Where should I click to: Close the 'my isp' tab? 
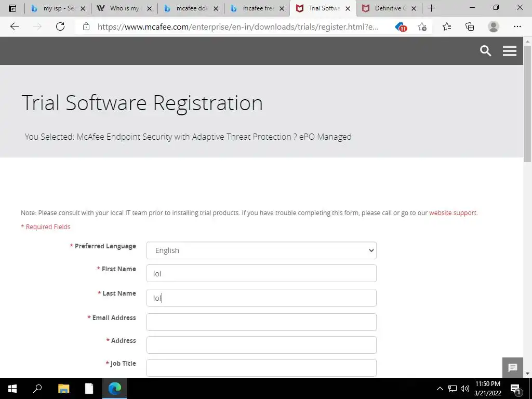pos(83,9)
